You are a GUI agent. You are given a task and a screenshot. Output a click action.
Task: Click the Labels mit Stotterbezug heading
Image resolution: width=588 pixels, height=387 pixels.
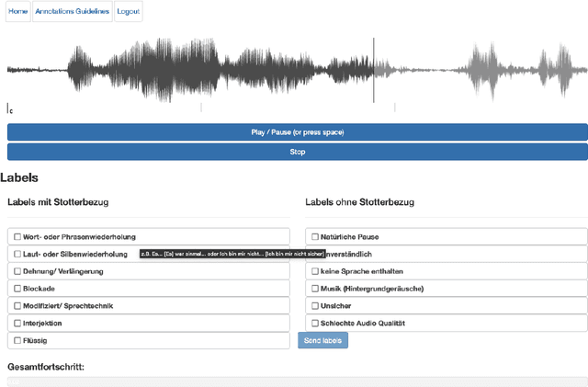58,202
